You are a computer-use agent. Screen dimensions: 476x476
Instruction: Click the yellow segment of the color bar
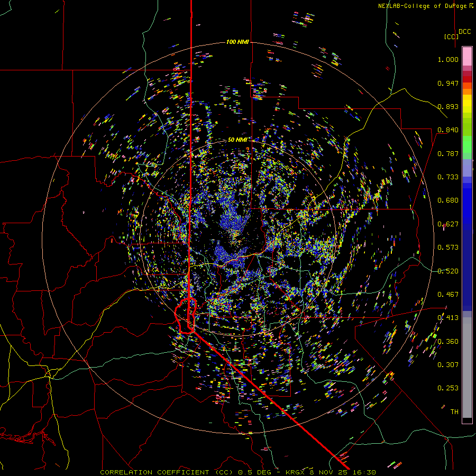[467, 104]
